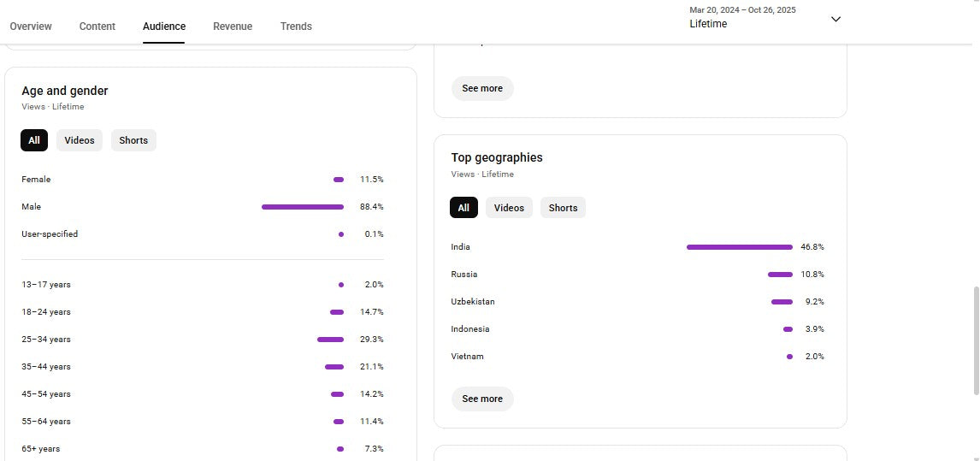
Task: Click the Russia geography row label
Action: tap(464, 275)
